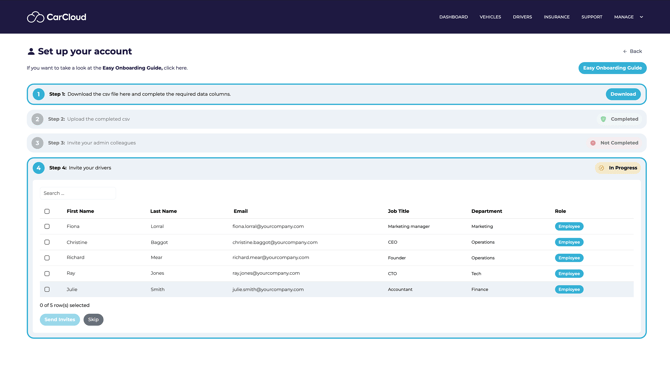Go to the Drivers menu item

point(522,17)
